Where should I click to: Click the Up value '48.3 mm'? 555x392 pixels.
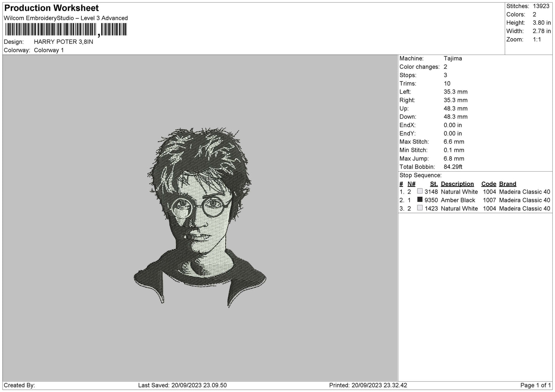click(456, 109)
